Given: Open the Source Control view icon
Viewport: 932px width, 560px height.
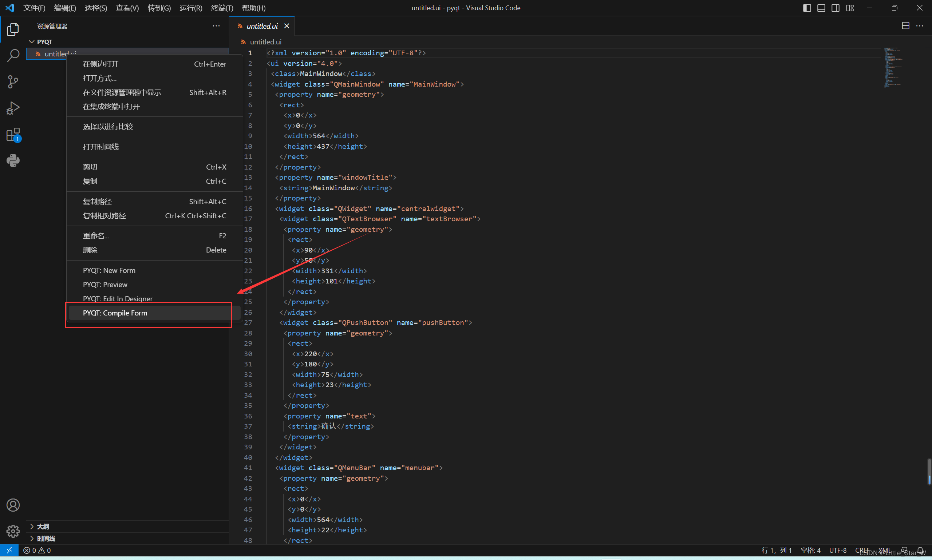Looking at the screenshot, I should [x=13, y=82].
